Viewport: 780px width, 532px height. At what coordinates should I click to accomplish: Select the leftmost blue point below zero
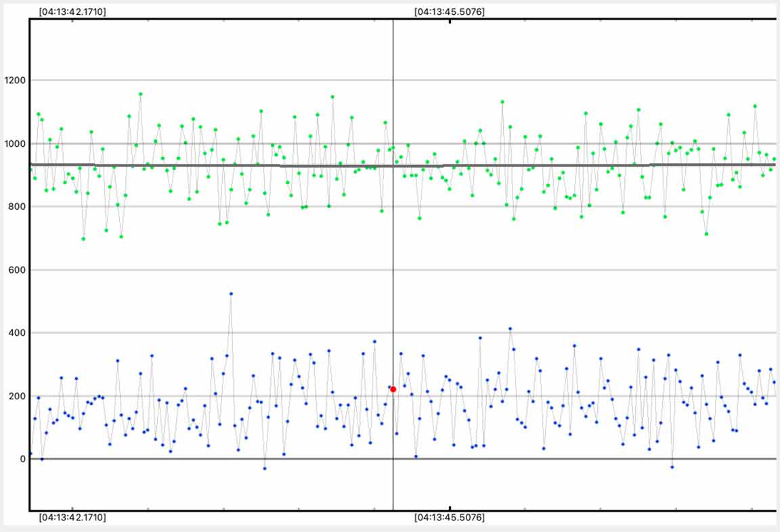(265, 468)
